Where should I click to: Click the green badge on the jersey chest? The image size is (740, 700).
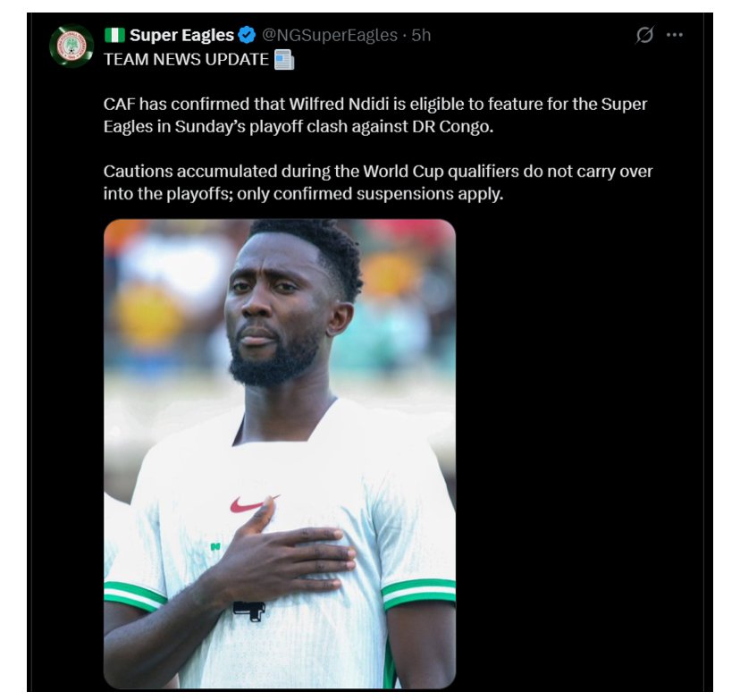point(214,546)
